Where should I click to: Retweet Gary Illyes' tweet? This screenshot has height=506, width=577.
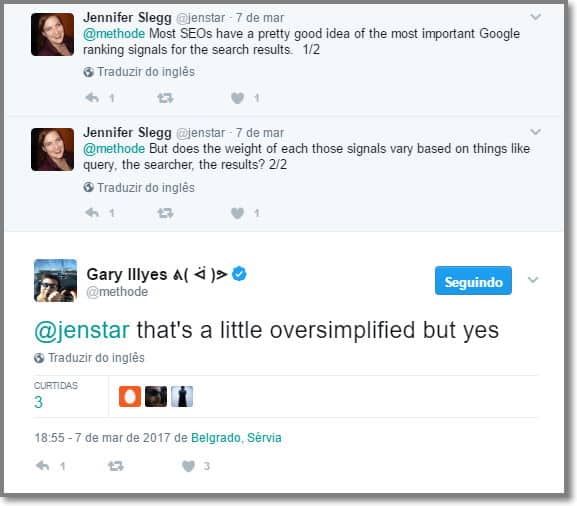click(x=116, y=466)
